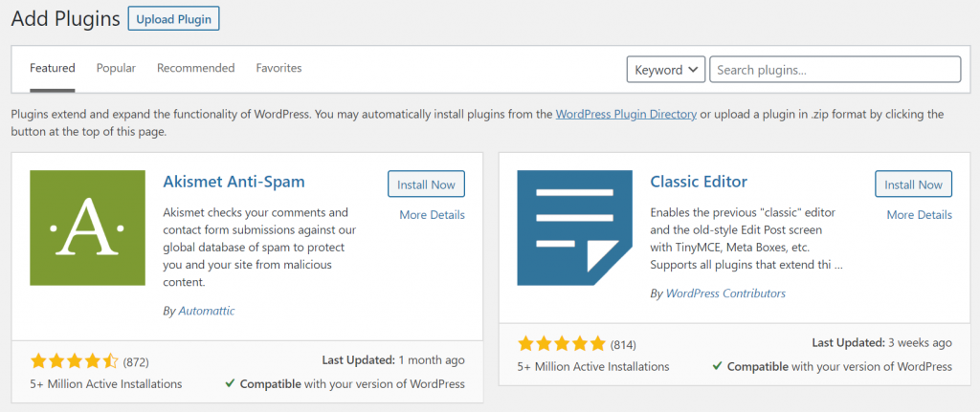Click Akismet's star rating
980x412 pixels.
click(x=75, y=361)
